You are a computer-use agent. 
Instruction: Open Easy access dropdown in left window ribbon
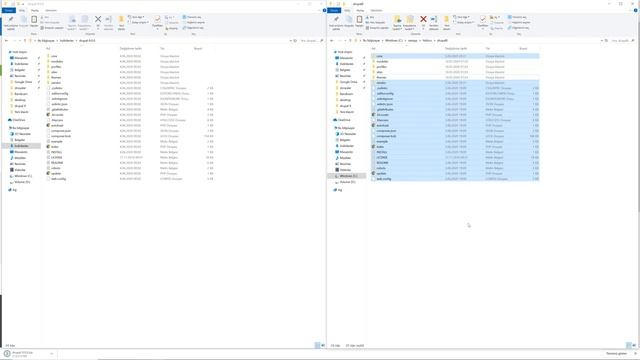(x=138, y=22)
